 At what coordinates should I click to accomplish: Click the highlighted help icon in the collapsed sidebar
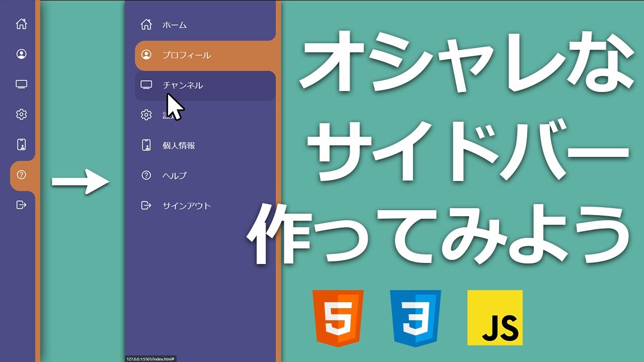(21, 175)
